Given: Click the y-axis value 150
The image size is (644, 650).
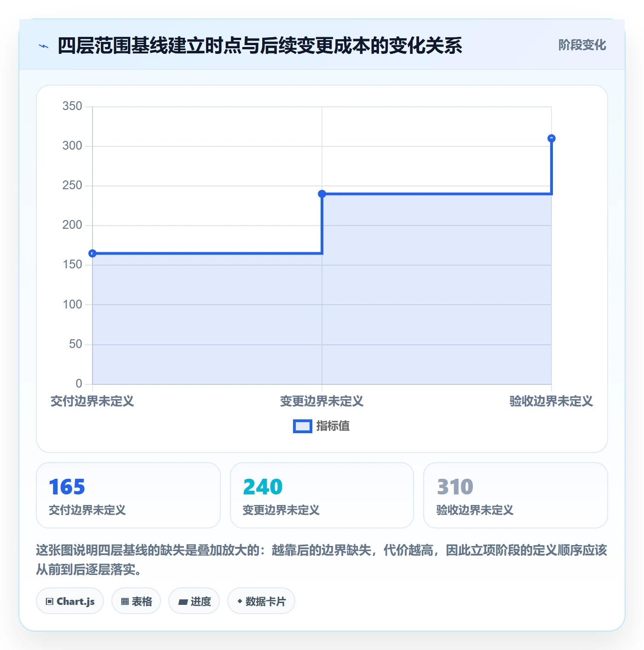Looking at the screenshot, I should click(72, 265).
